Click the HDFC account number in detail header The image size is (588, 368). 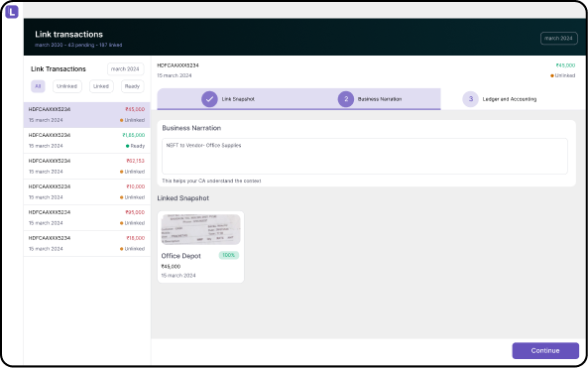177,65
